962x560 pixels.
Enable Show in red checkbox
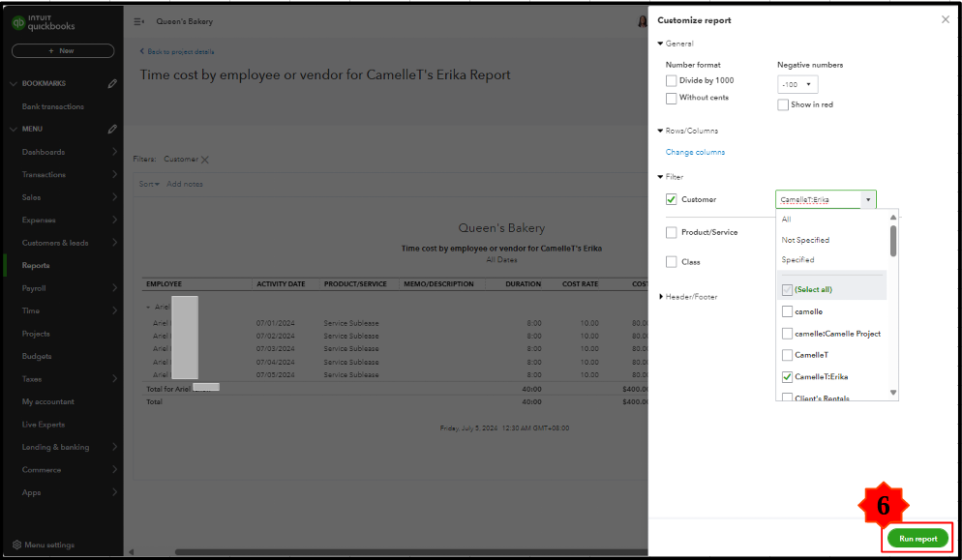point(783,104)
